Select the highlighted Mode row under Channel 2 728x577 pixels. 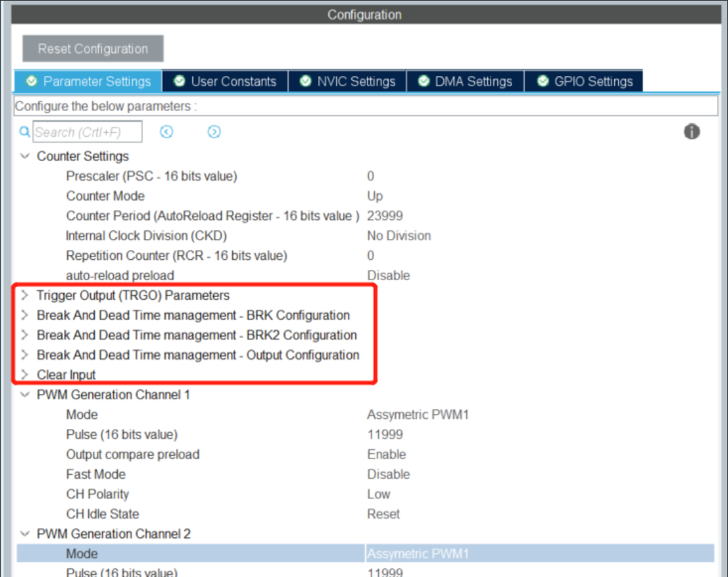(269, 553)
